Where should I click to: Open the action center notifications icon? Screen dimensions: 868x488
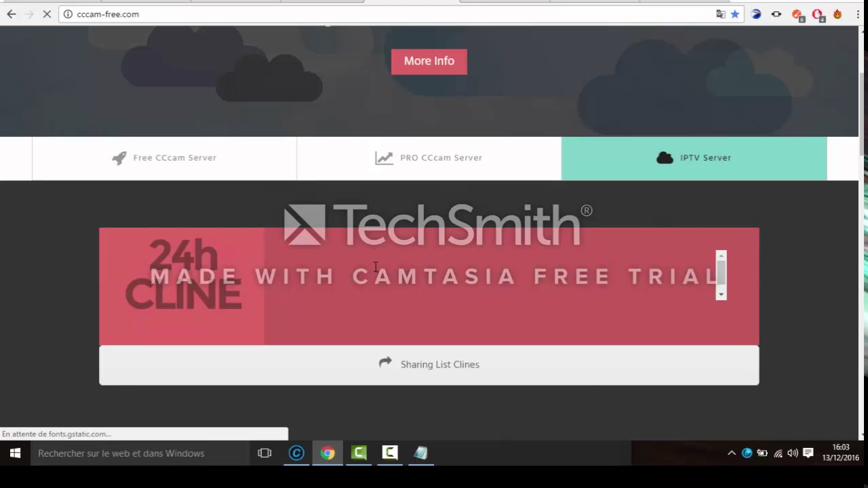(808, 453)
